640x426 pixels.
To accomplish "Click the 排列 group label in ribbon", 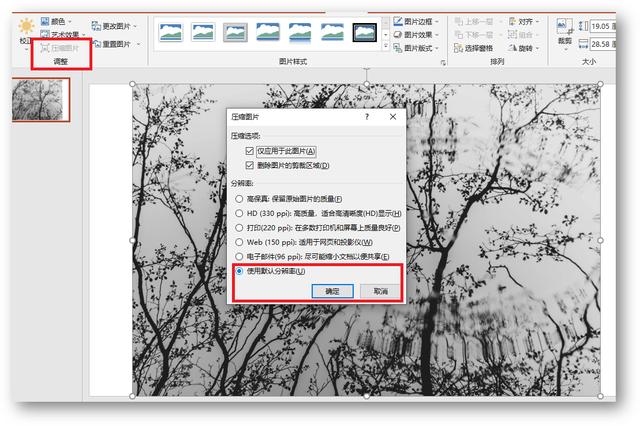I will pyautogui.click(x=497, y=62).
